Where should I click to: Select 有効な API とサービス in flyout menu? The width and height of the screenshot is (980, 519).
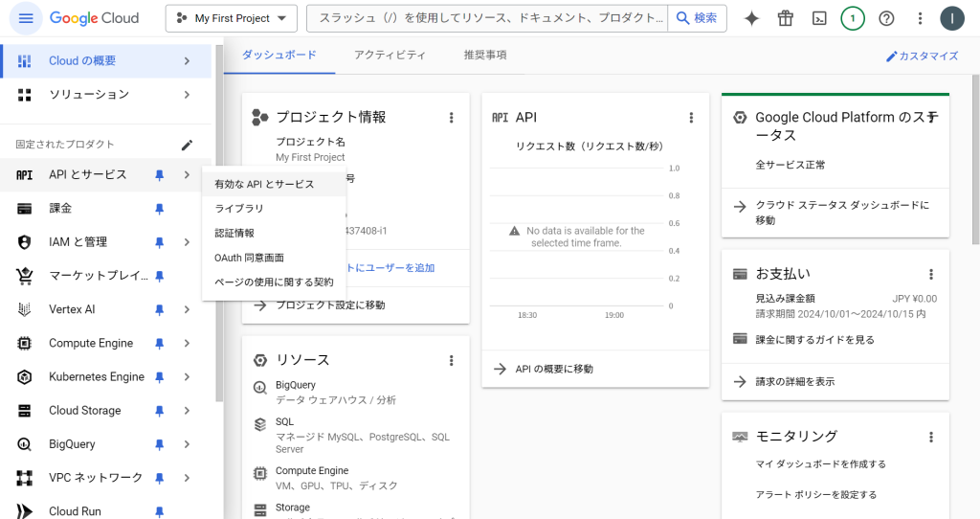(274, 184)
